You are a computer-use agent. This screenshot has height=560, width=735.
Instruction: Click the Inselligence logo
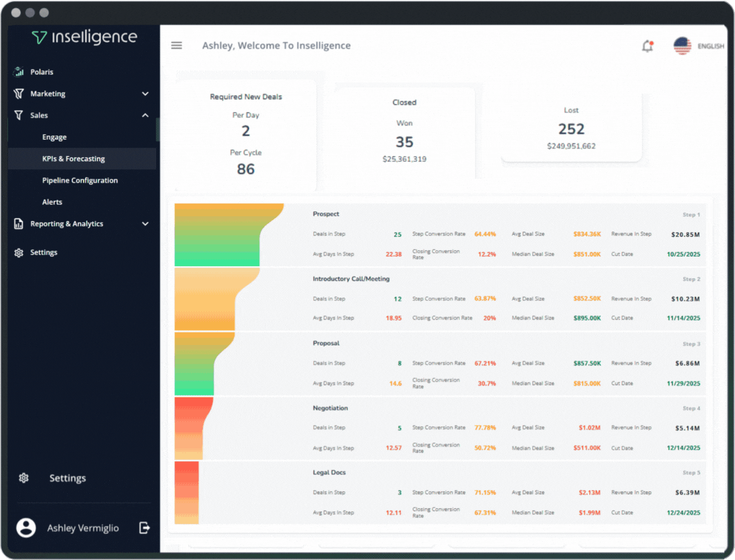click(84, 36)
